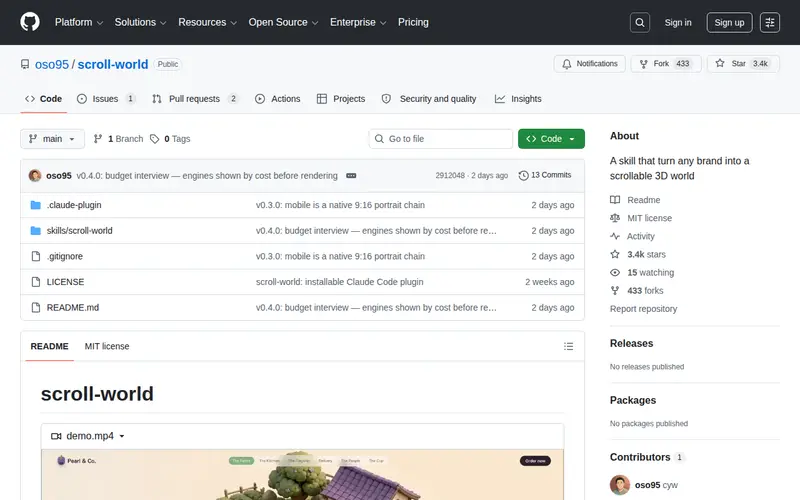Open the LICENSE file name
This screenshot has width=800, height=500.
pyautogui.click(x=65, y=282)
